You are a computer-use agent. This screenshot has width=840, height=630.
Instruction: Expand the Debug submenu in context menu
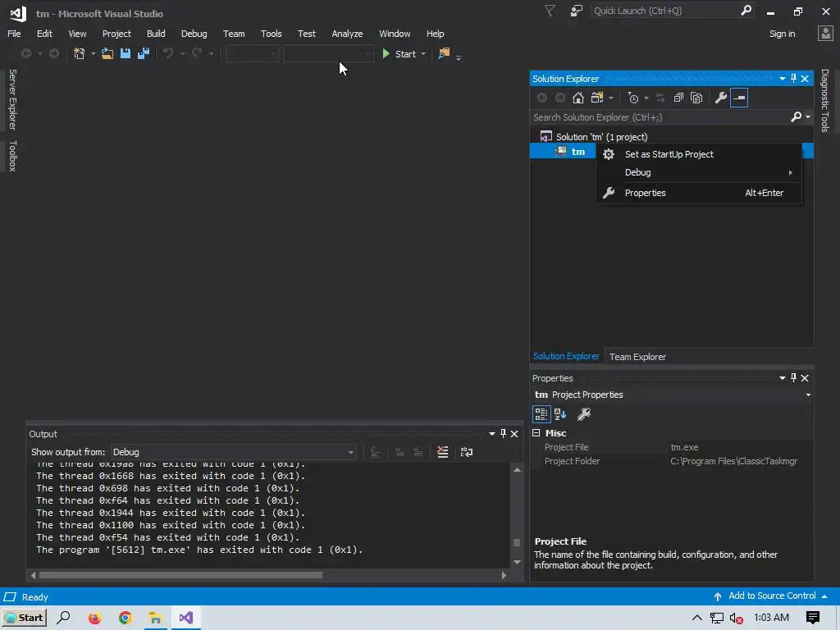point(699,172)
